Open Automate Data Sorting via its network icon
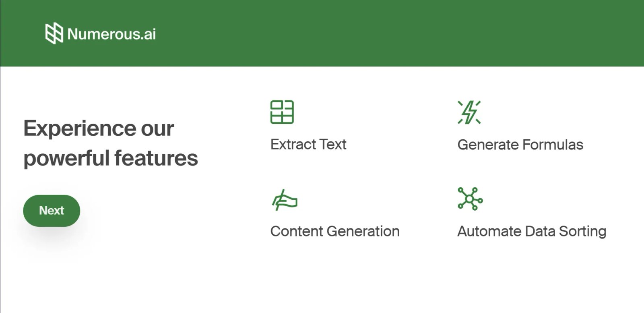644x313 pixels. pos(470,198)
